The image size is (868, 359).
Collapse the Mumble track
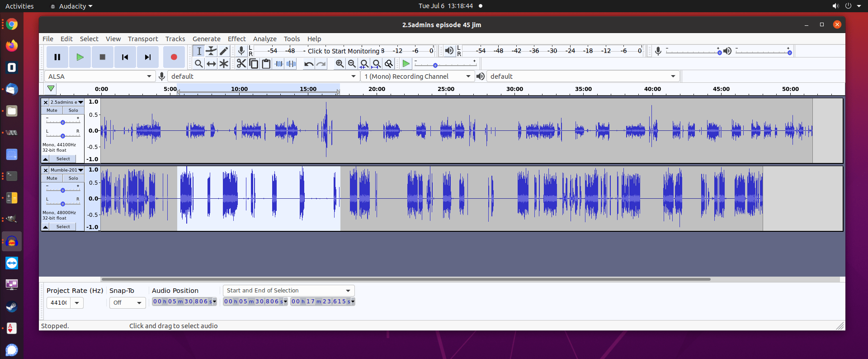(x=46, y=227)
